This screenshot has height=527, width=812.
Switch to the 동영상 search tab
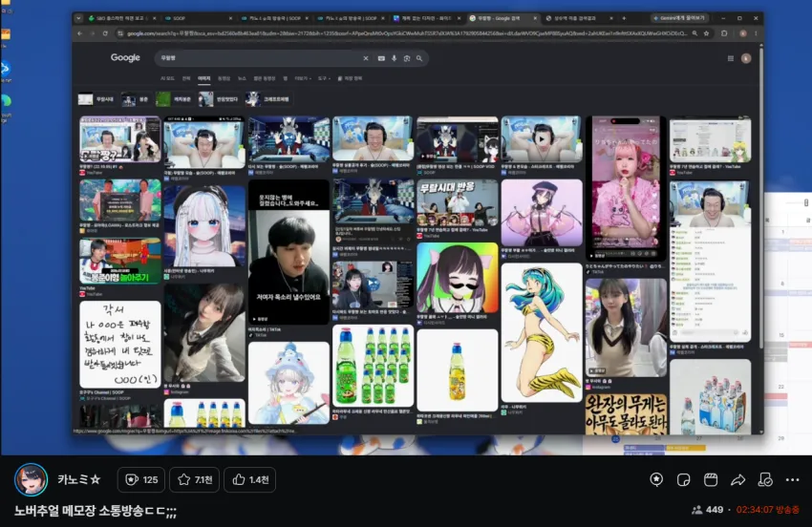(x=224, y=78)
